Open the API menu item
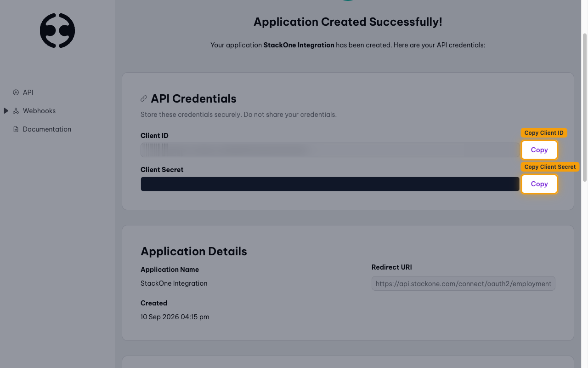The width and height of the screenshot is (588, 368). point(28,92)
